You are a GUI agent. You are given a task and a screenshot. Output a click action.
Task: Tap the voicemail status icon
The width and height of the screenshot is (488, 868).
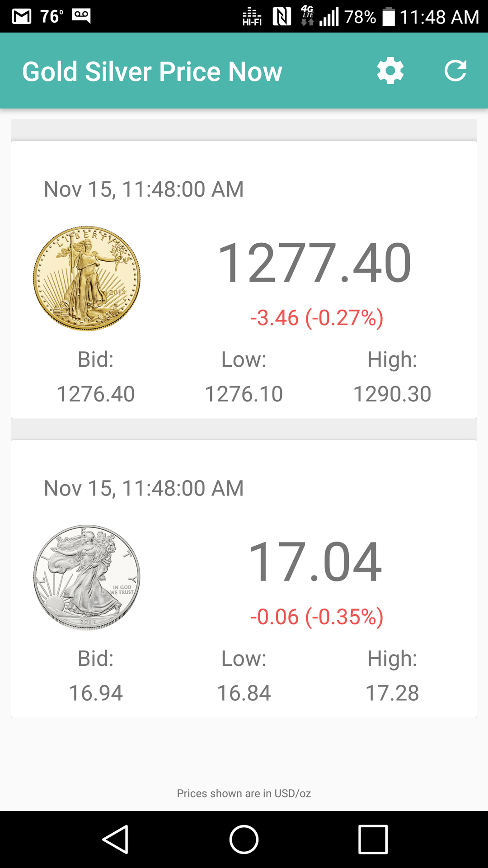(81, 16)
